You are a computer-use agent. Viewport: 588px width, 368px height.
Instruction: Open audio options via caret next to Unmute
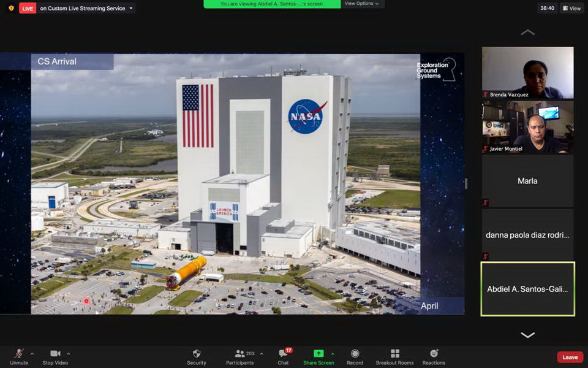31,353
